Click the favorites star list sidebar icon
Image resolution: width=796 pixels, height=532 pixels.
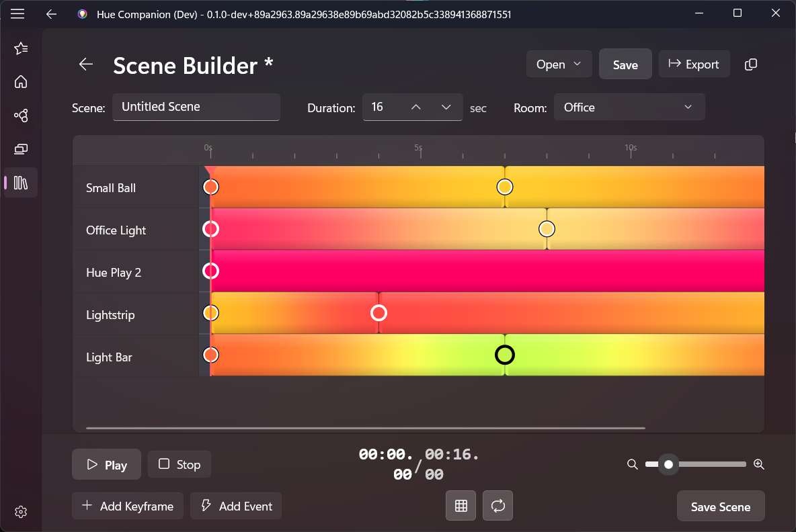pyautogui.click(x=21, y=48)
